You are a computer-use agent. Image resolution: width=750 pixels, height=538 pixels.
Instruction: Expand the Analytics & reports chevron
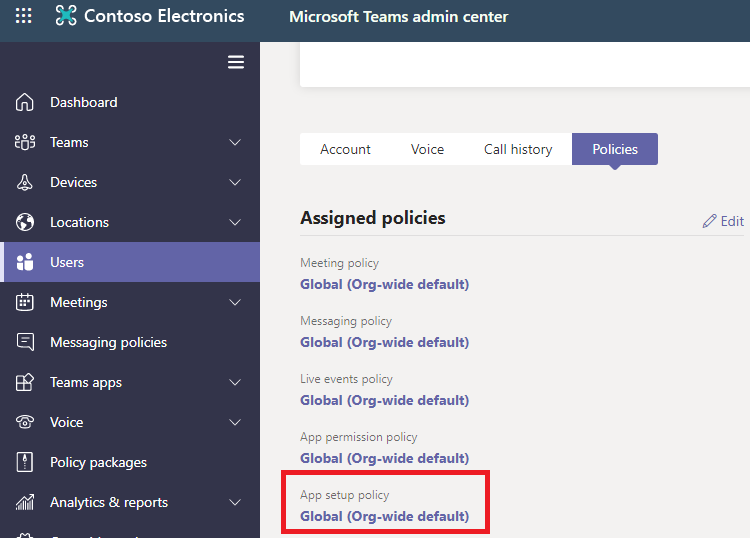point(235,502)
